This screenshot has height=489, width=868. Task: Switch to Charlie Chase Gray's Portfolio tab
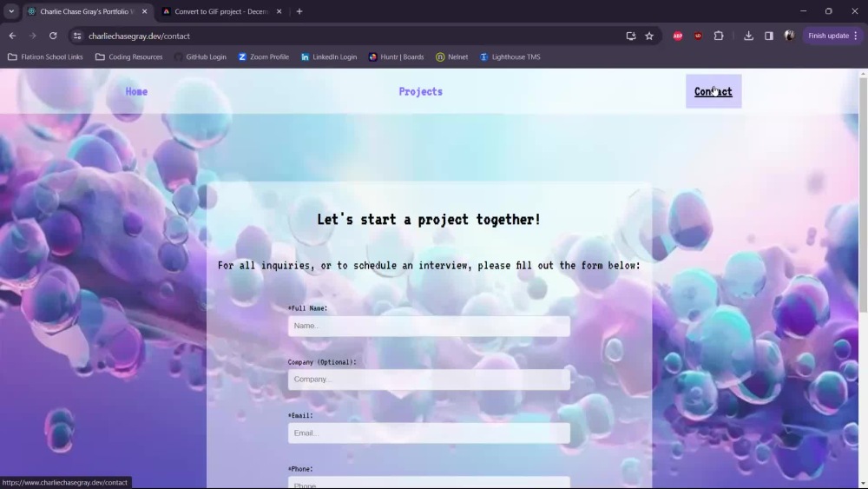pos(86,11)
